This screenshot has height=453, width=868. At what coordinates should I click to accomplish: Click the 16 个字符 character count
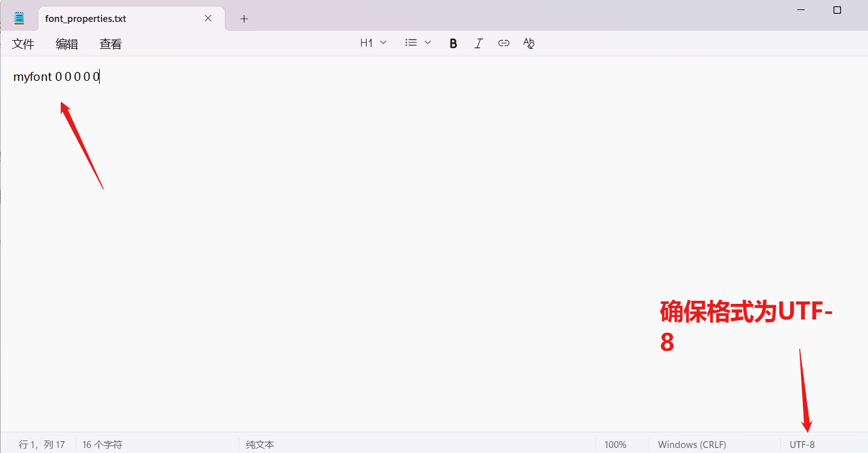tap(102, 444)
